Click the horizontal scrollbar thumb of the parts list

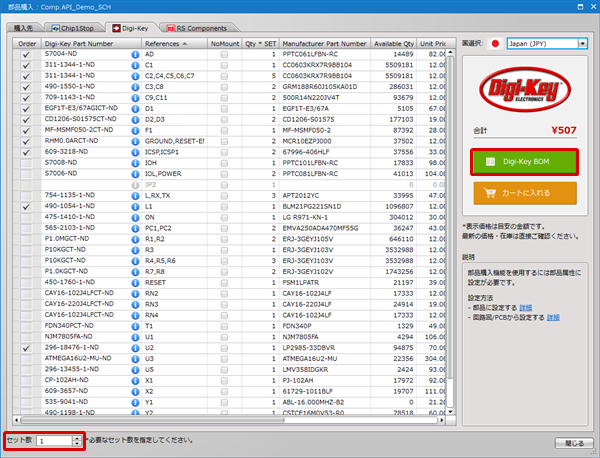[152, 420]
